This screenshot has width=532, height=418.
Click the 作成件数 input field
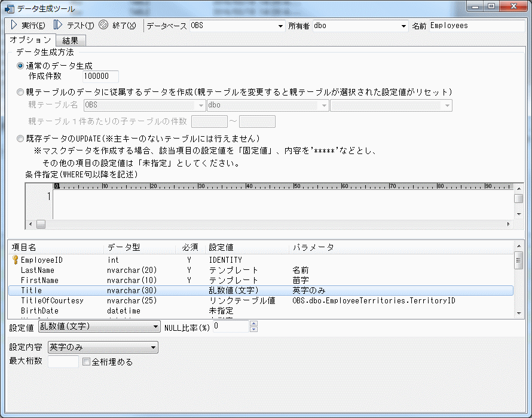point(101,76)
